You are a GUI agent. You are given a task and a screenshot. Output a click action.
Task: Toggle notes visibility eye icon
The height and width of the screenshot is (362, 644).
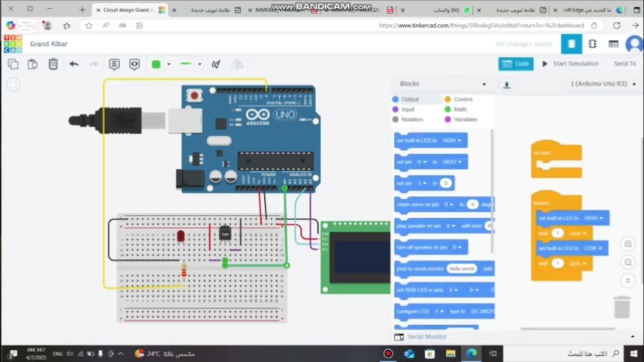click(x=134, y=64)
